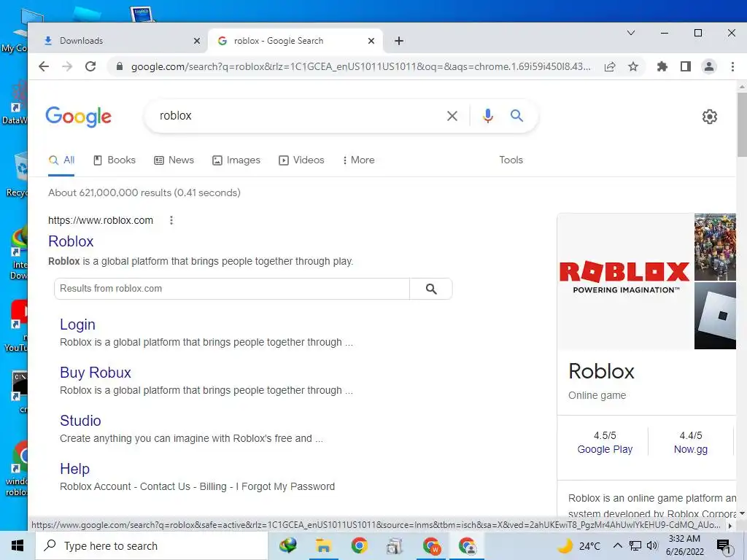The width and height of the screenshot is (747, 560).
Task: Open the Studio sitelink
Action: (80, 421)
